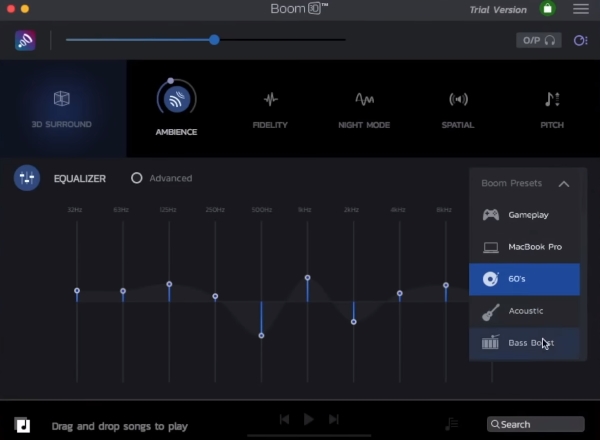Click into the Search songs field
The width and height of the screenshot is (600, 440).
pos(536,424)
